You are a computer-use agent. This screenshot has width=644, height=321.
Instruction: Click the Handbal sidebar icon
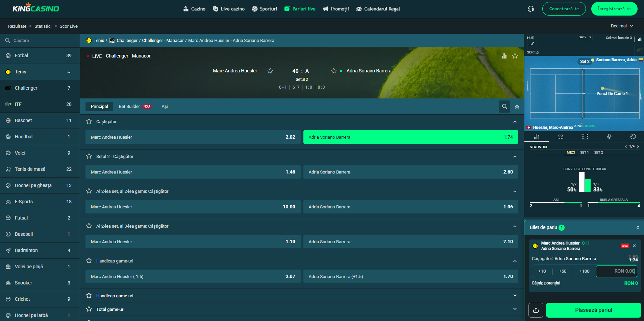pyautogui.click(x=8, y=137)
